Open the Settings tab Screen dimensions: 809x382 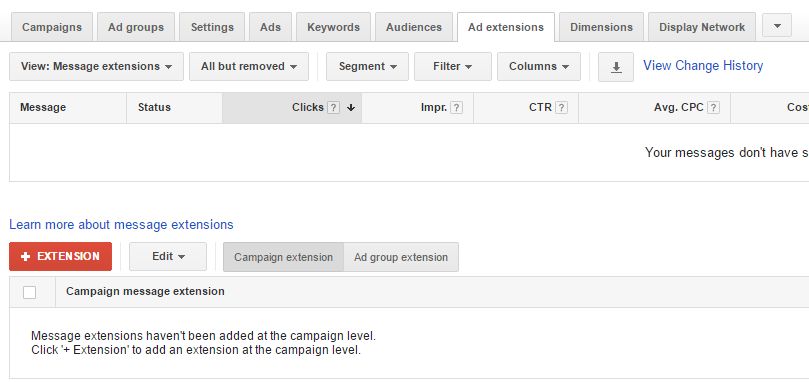212,27
